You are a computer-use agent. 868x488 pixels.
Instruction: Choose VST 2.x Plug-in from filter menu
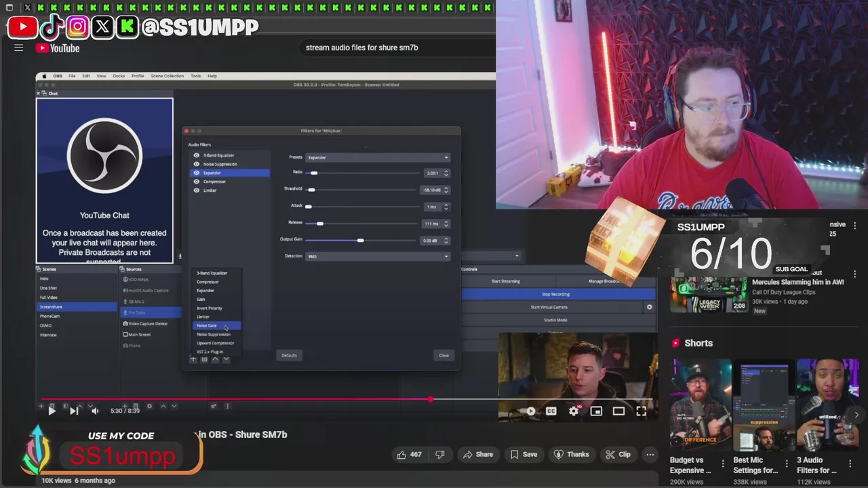[210, 352]
